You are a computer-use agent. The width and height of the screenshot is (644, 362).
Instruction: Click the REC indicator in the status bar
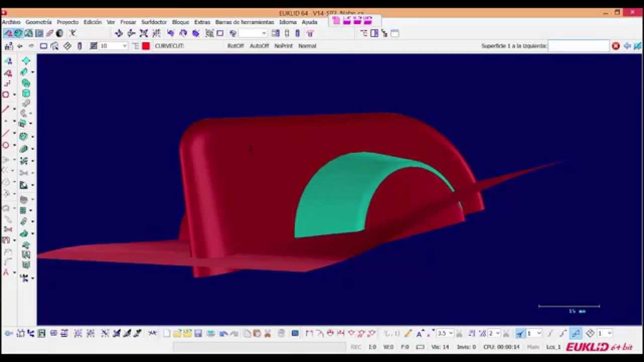tap(356, 347)
